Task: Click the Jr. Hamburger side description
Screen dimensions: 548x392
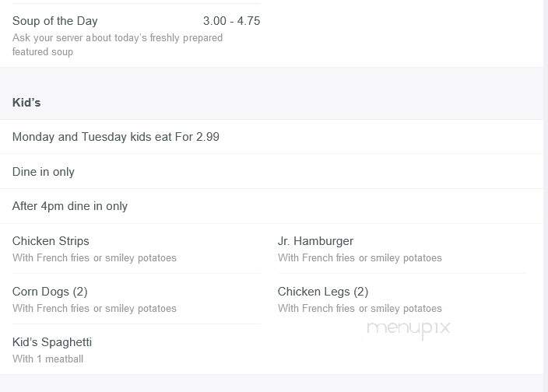Action: click(x=360, y=257)
